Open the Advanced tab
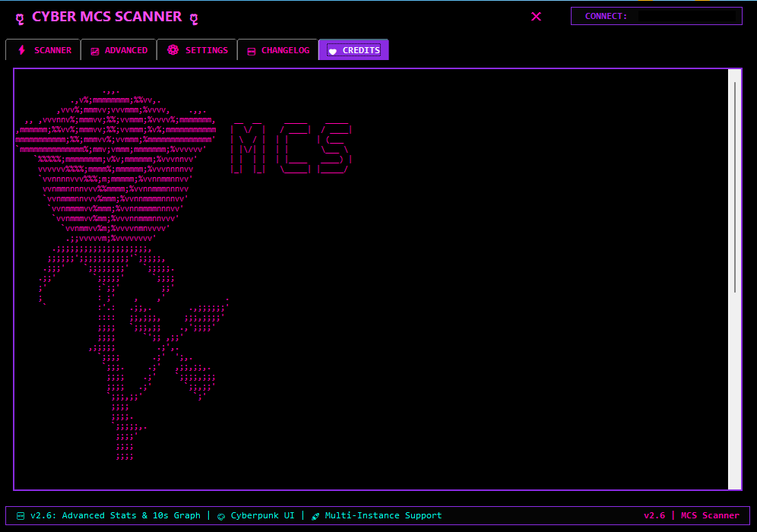 point(119,50)
